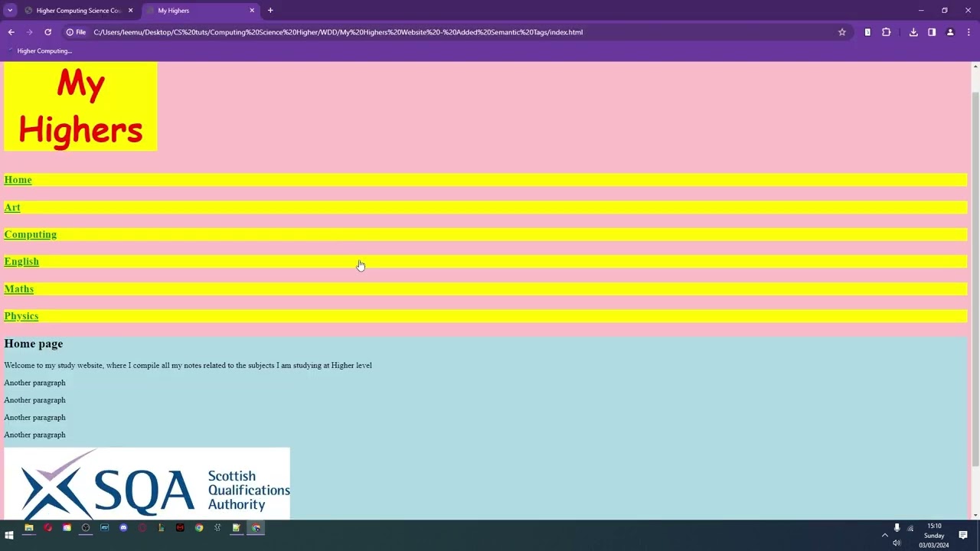Click the My Highers logo image
This screenshot has width=980, height=551.
pyautogui.click(x=80, y=106)
